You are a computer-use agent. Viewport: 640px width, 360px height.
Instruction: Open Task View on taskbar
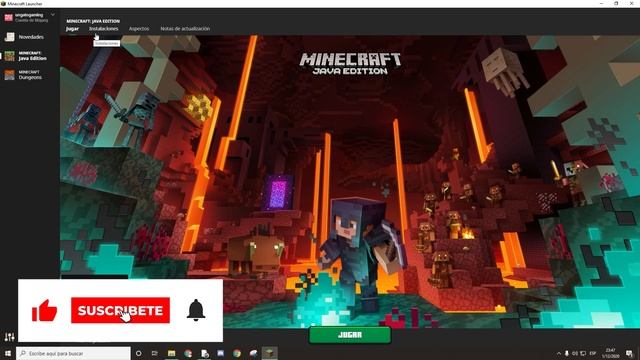tap(155, 353)
